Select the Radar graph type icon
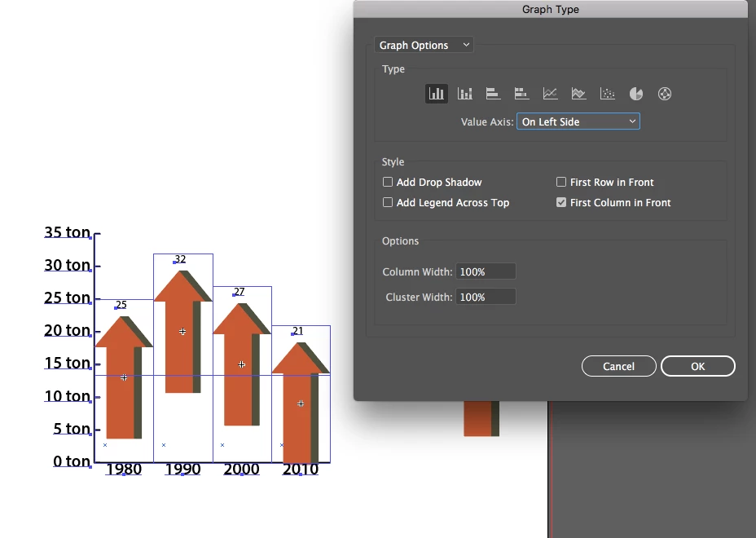This screenshot has height=538, width=756. pyautogui.click(x=665, y=94)
